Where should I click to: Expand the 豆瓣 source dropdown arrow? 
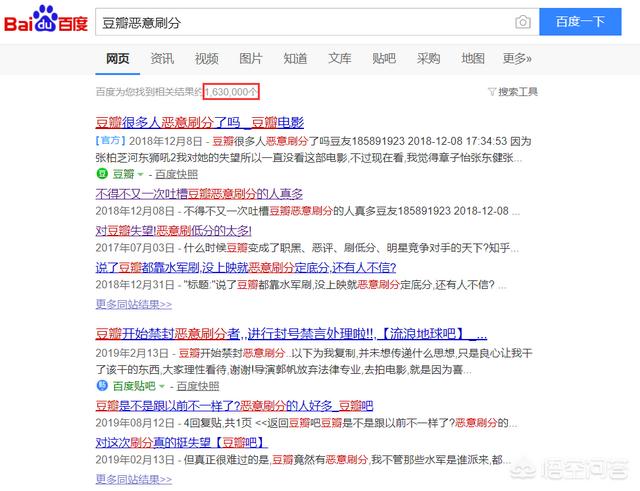140,174
